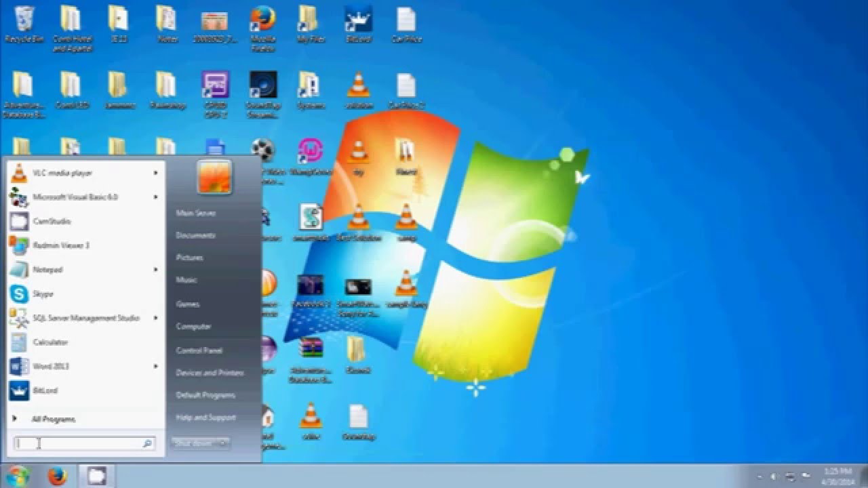868x488 pixels.
Task: Select the Car Price file on the desktop
Action: [x=406, y=24]
